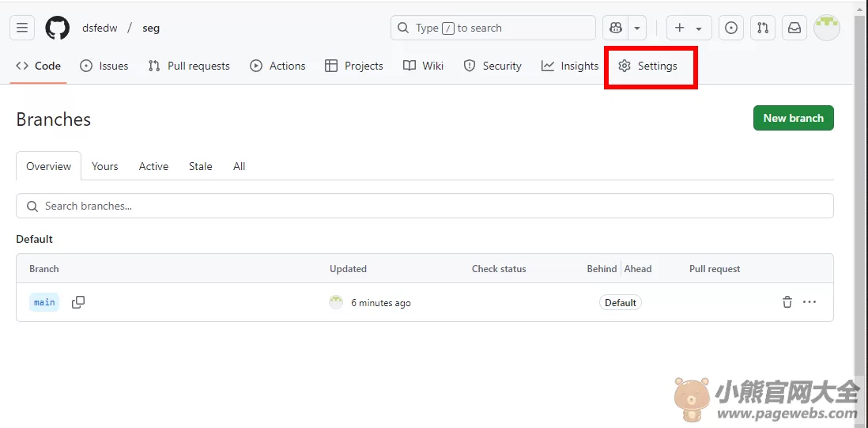The image size is (868, 428).
Task: Click the New branch button
Action: point(793,118)
